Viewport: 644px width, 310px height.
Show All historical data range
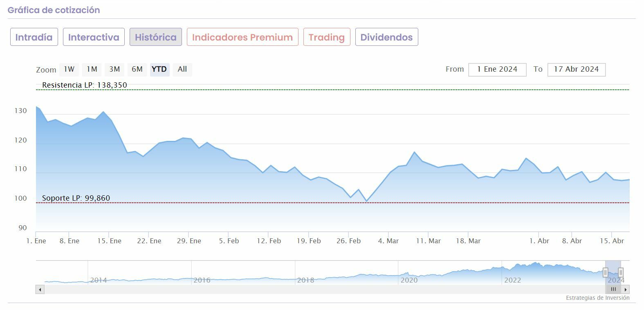[182, 69]
